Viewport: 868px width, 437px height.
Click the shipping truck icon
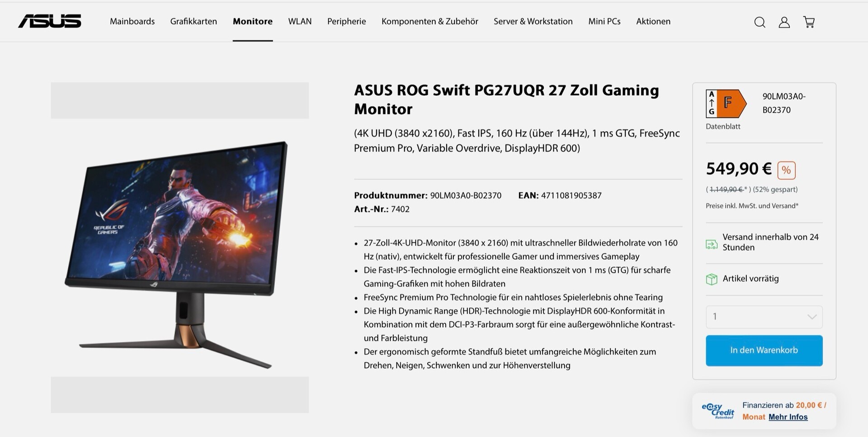(712, 245)
